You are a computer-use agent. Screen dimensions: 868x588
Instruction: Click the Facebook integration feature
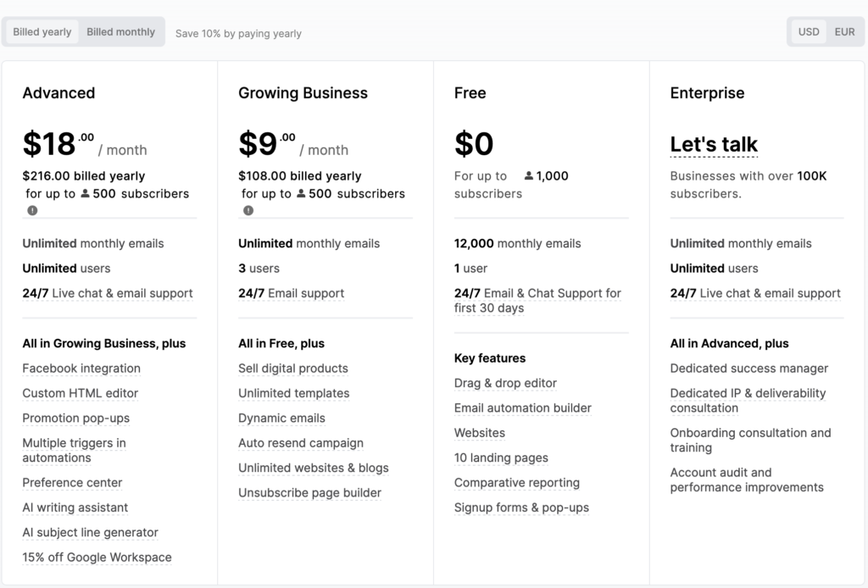coord(81,369)
